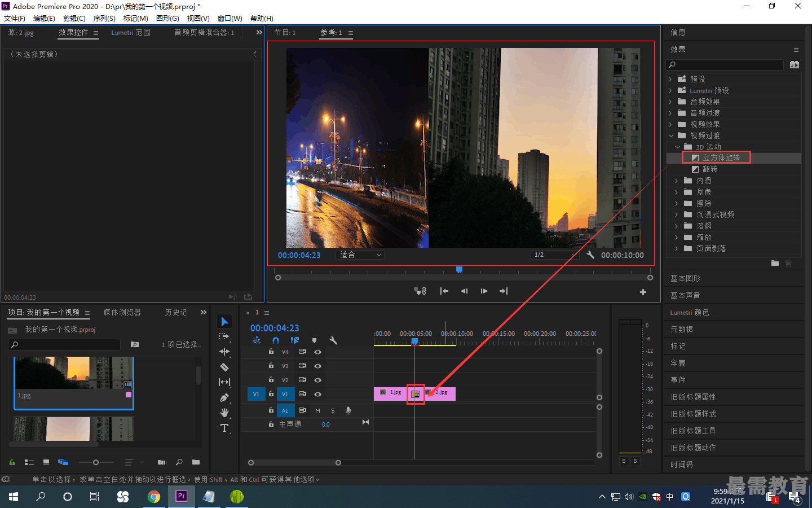Viewport: 812px width, 508px height.
Task: Select the Razor tool
Action: (x=224, y=367)
